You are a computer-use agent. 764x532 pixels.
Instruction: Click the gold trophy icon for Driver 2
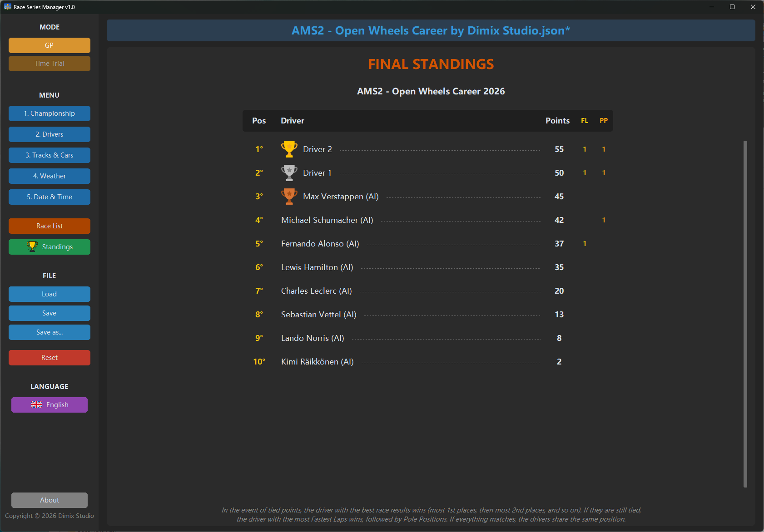(289, 149)
